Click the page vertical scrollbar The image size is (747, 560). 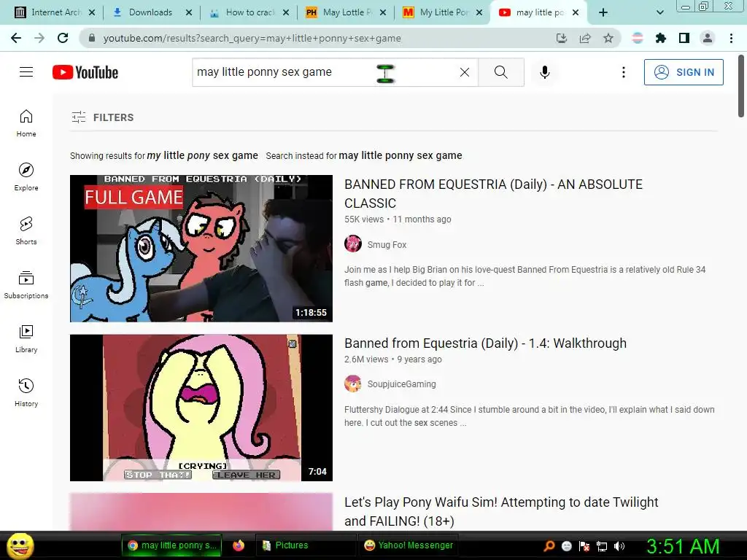pos(741,86)
